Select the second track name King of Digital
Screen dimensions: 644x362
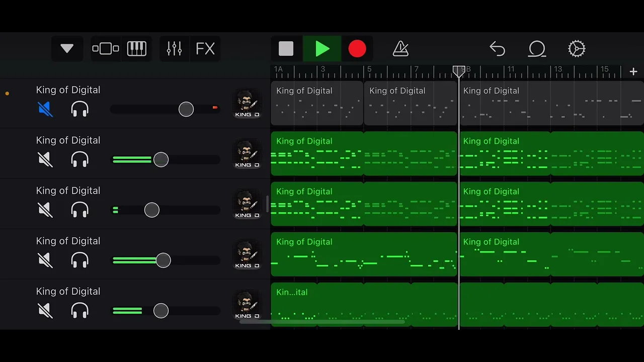(68, 140)
